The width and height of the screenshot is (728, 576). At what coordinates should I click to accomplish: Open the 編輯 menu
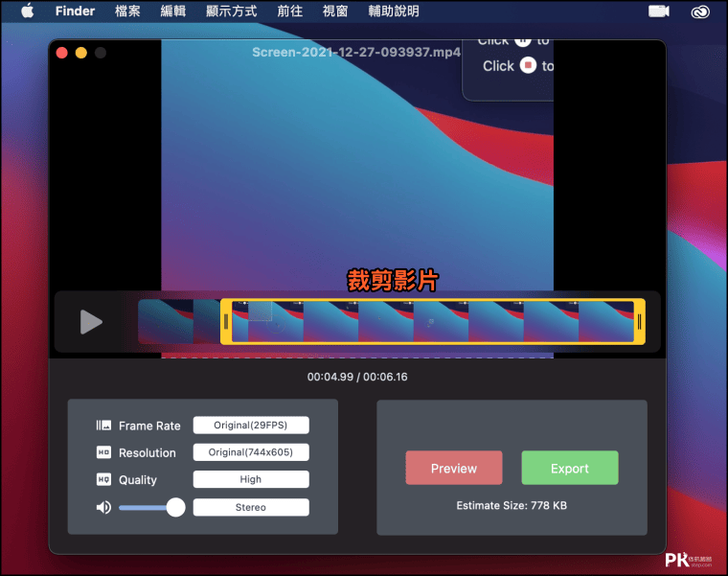point(173,11)
